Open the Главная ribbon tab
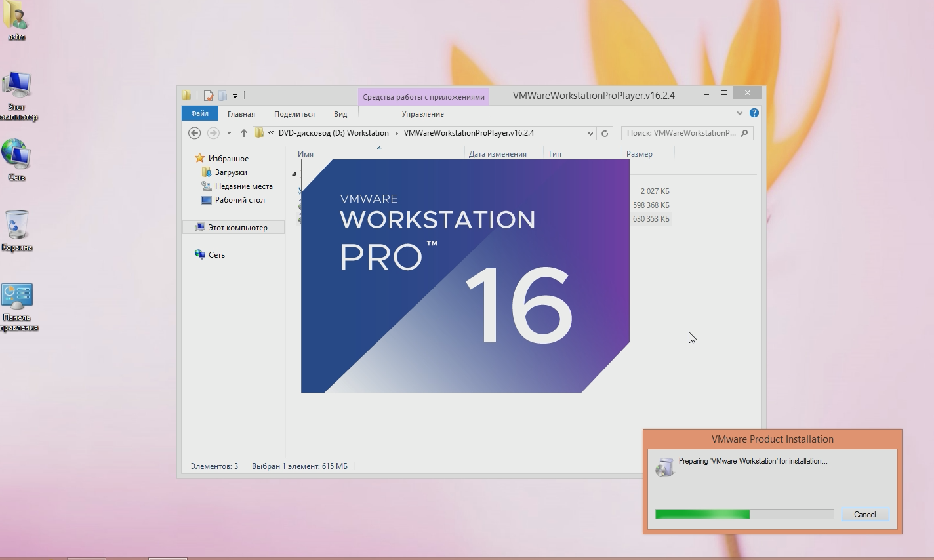Screen dimensions: 934x560 click(x=241, y=114)
